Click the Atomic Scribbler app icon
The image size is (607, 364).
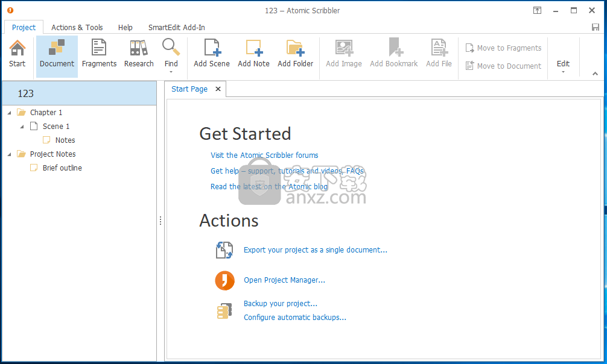(10, 10)
